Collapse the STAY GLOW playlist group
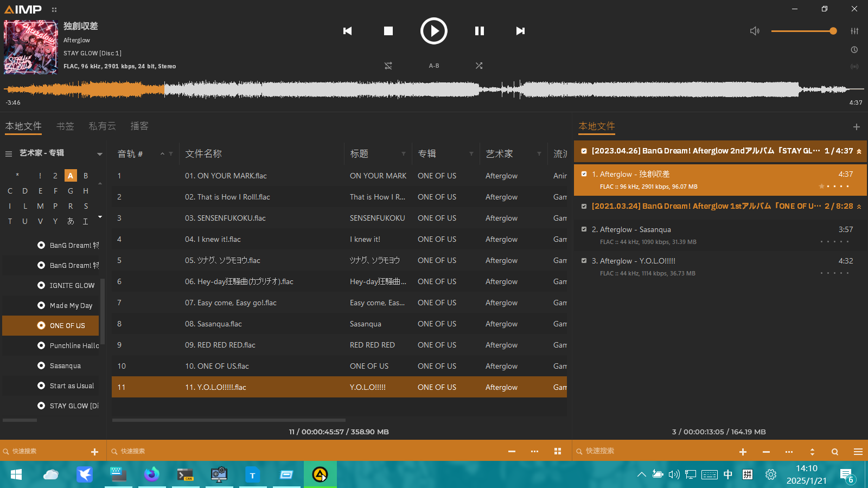 [859, 151]
